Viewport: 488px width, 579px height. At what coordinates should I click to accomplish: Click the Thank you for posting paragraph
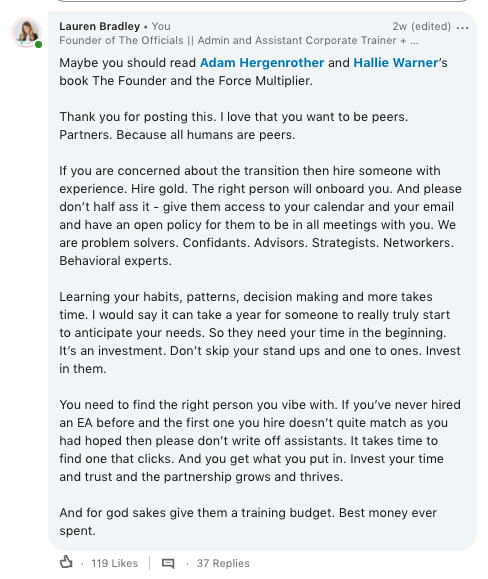click(x=234, y=126)
